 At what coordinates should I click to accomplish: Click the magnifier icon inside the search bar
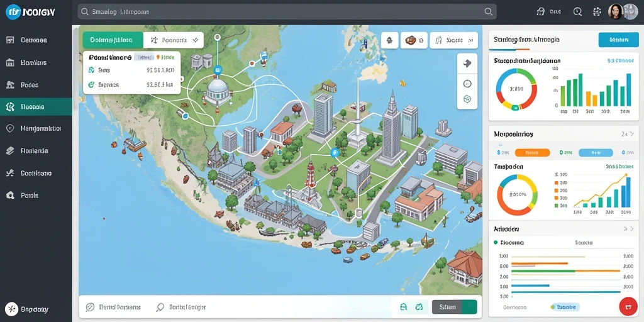(x=488, y=12)
